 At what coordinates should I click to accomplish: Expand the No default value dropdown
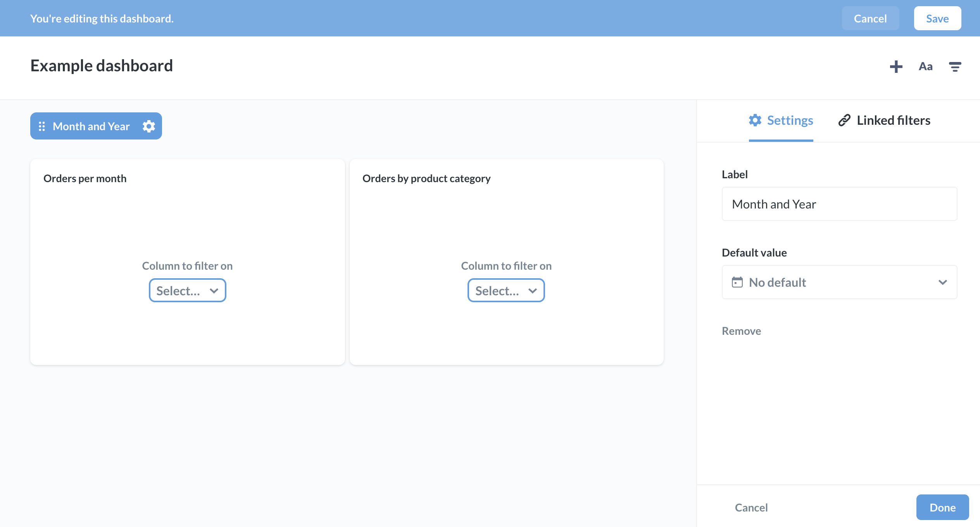[839, 282]
